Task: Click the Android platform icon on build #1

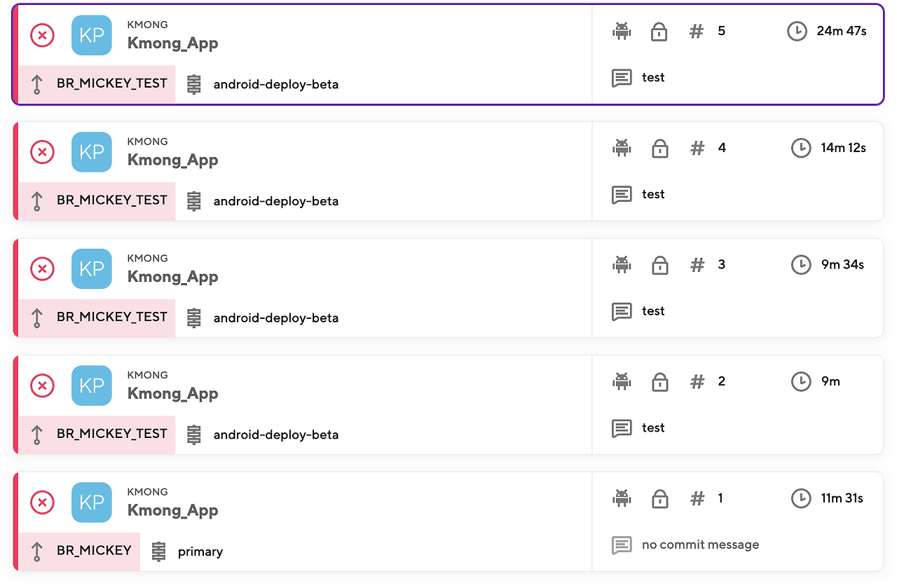Action: (x=622, y=498)
